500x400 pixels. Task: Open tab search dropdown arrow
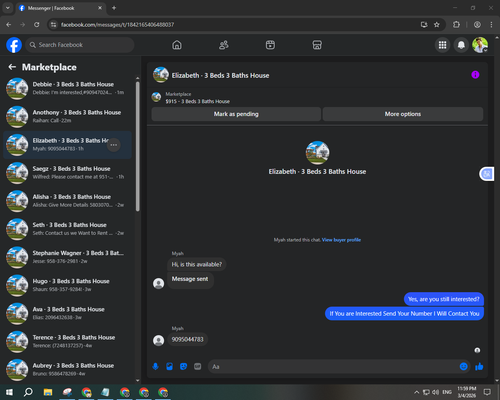(8, 8)
